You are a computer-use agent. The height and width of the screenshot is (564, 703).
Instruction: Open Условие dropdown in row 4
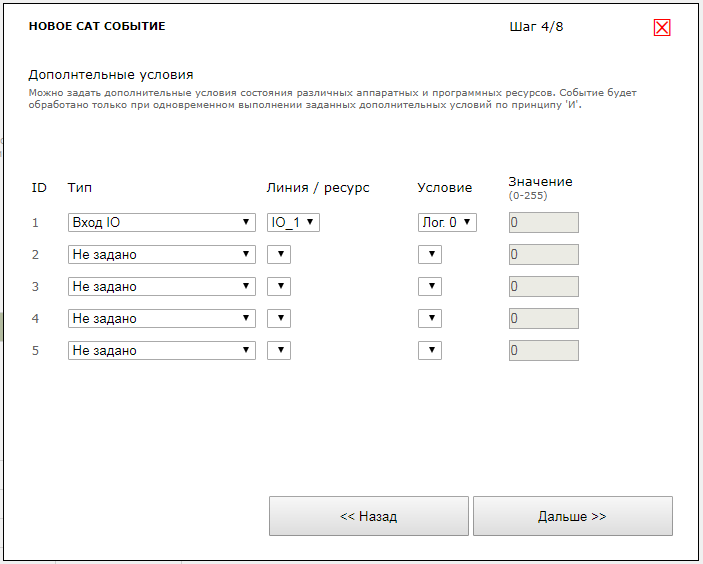click(429, 319)
